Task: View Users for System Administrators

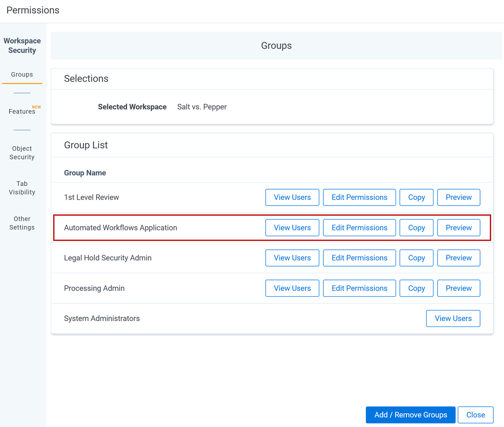Action: (453, 318)
